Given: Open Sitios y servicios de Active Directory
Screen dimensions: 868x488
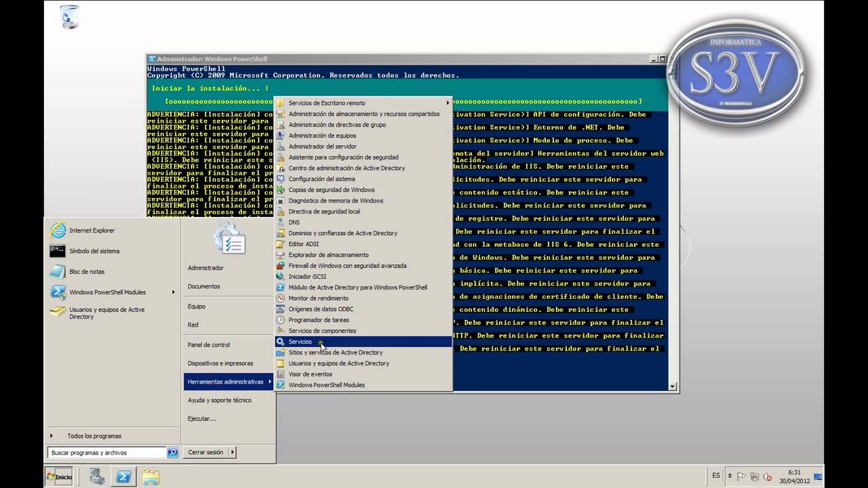Looking at the screenshot, I should click(363, 352).
